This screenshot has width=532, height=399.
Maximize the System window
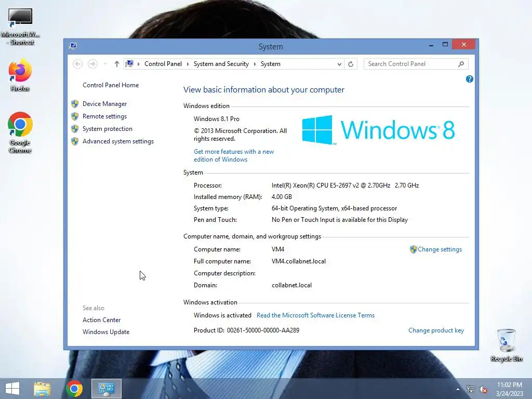(x=445, y=45)
